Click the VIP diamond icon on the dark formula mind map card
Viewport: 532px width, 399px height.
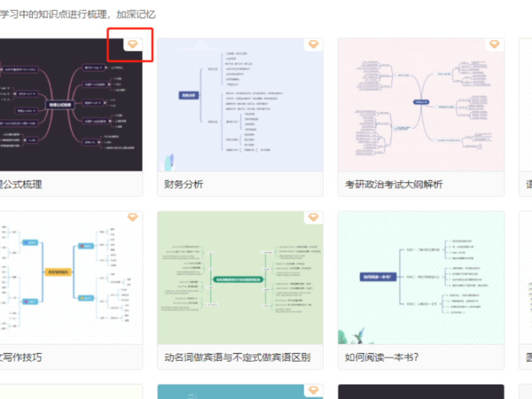tap(133, 45)
